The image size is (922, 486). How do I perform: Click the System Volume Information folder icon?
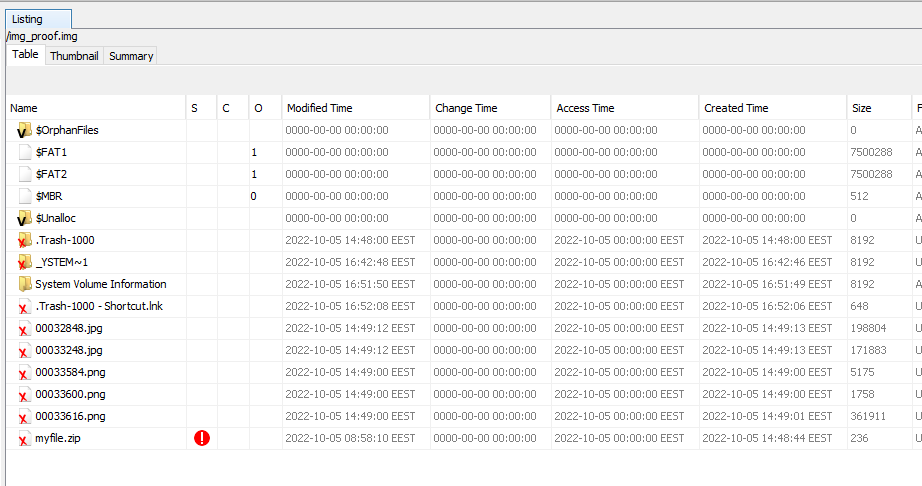tap(25, 284)
